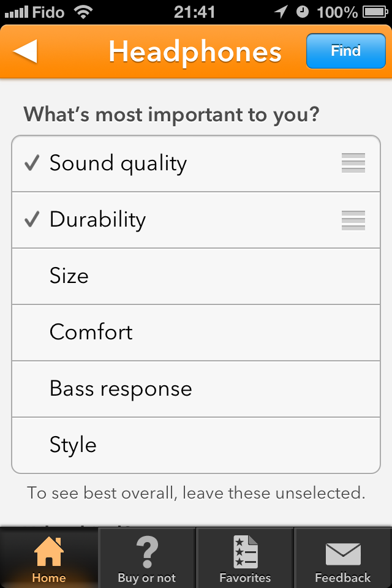The height and width of the screenshot is (588, 392).
Task: Select the Size priority option
Action: (x=196, y=276)
